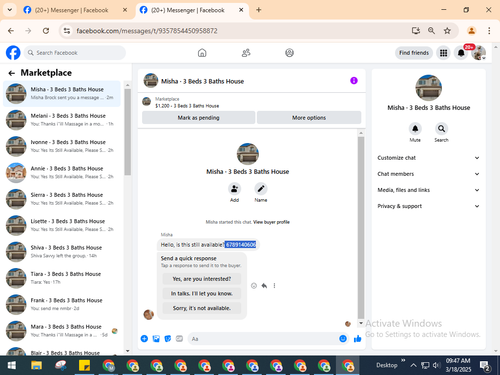The height and width of the screenshot is (375, 500).
Task: Open View buyer profile link
Action: click(271, 222)
